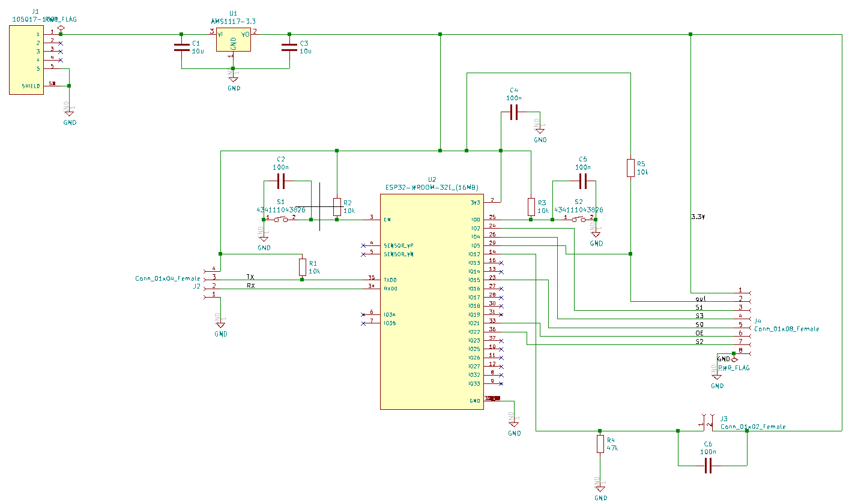The width and height of the screenshot is (858, 504).
Task: Click the J2 reference designator
Action: (x=196, y=287)
